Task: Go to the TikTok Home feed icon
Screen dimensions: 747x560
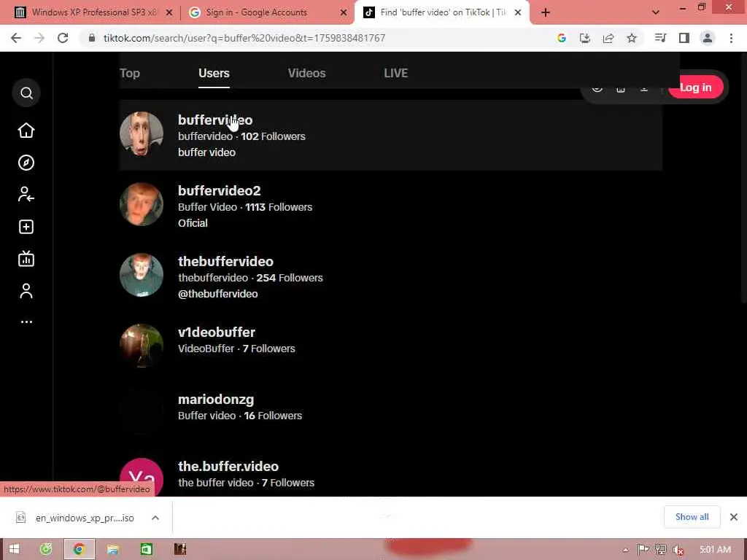Action: tap(26, 131)
